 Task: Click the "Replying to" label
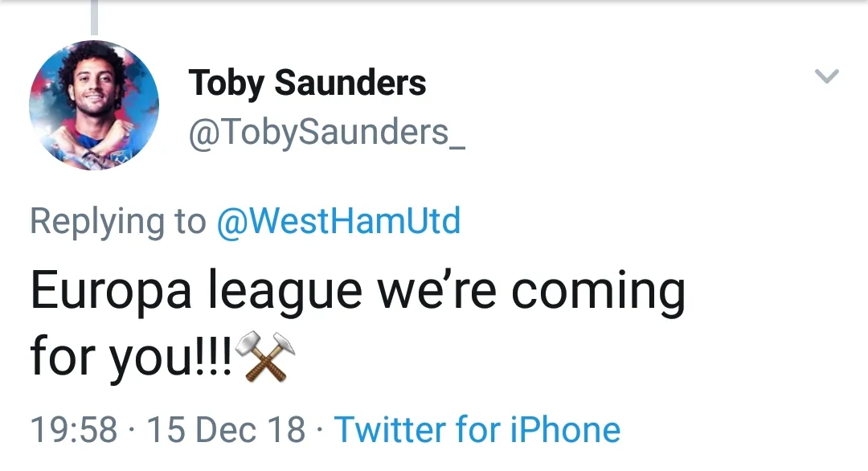click(x=117, y=221)
